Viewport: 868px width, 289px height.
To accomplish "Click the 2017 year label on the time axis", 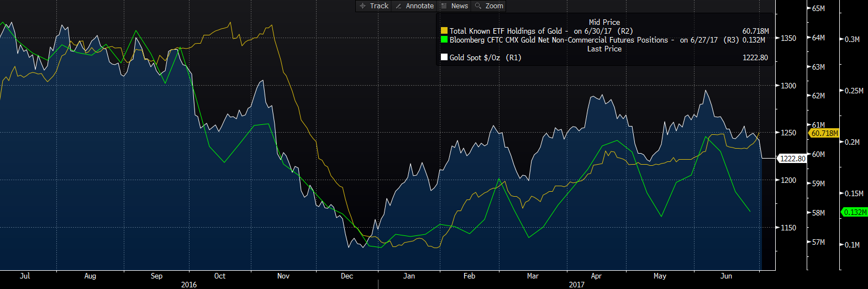I will [576, 285].
